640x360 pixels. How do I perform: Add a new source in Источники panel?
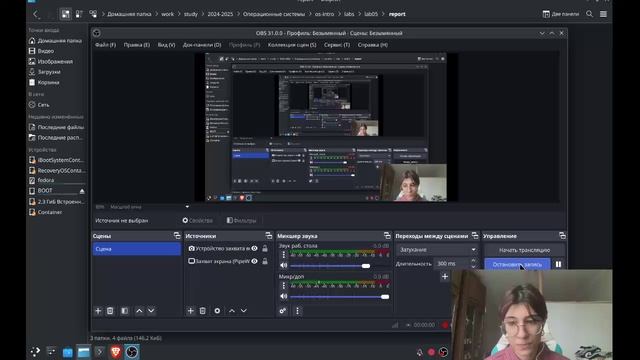click(x=191, y=311)
